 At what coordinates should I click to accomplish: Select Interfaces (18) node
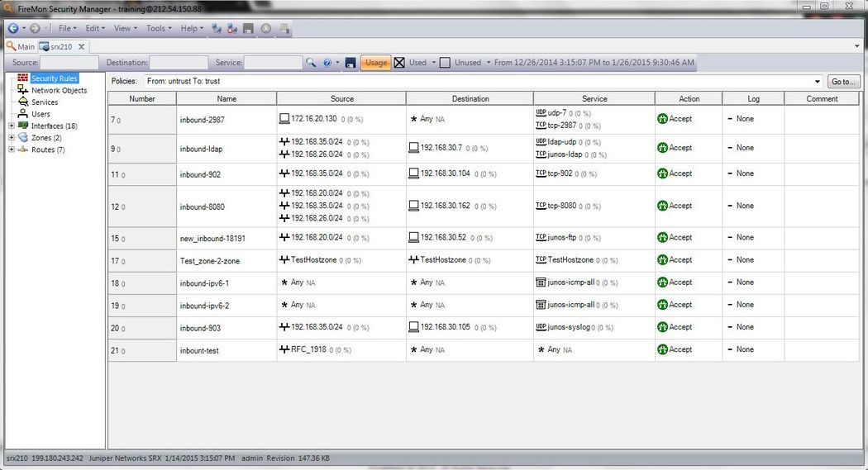tap(55, 126)
